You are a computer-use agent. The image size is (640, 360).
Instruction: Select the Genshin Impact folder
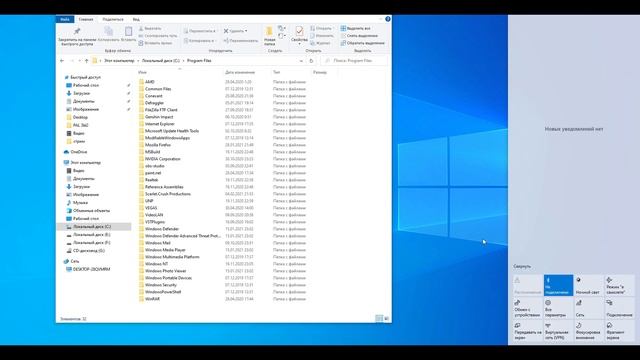click(159, 117)
